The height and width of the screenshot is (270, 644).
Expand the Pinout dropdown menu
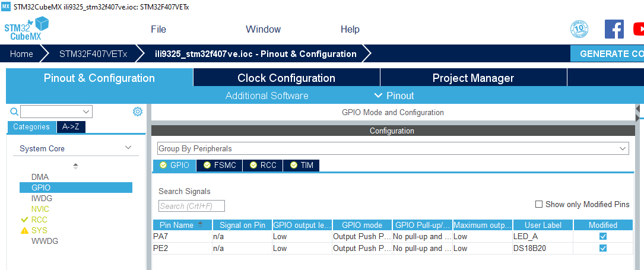pos(394,96)
